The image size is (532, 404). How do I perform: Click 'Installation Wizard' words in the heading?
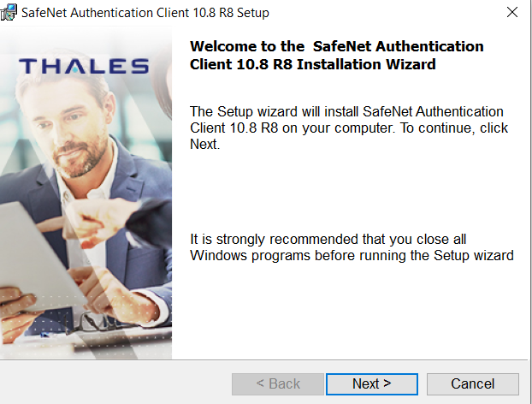[x=366, y=64]
